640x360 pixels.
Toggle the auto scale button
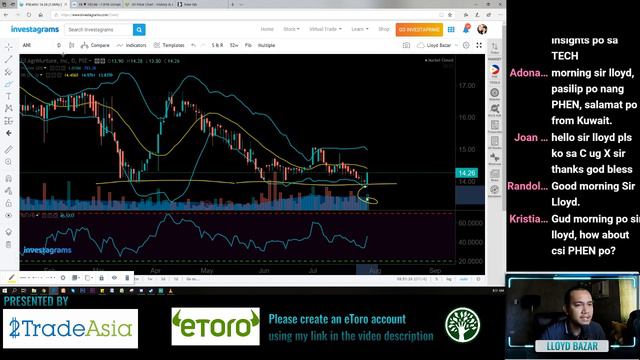pyautogui.click(x=463, y=279)
